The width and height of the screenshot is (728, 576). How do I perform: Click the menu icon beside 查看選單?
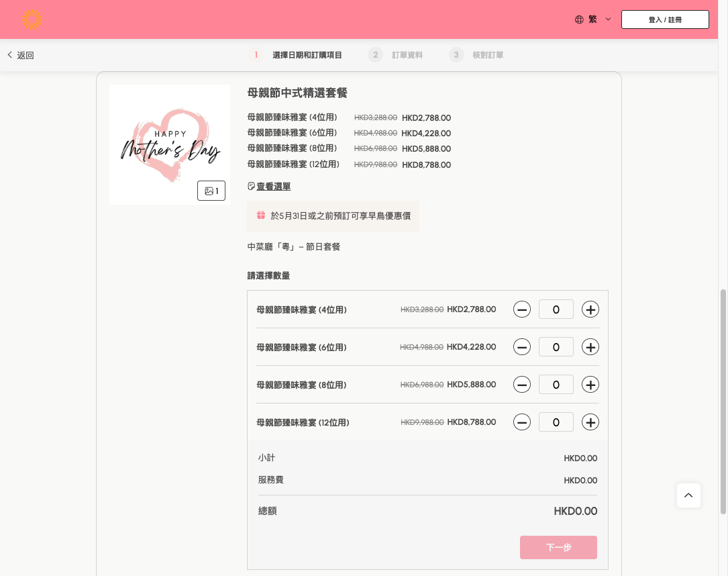tap(251, 186)
